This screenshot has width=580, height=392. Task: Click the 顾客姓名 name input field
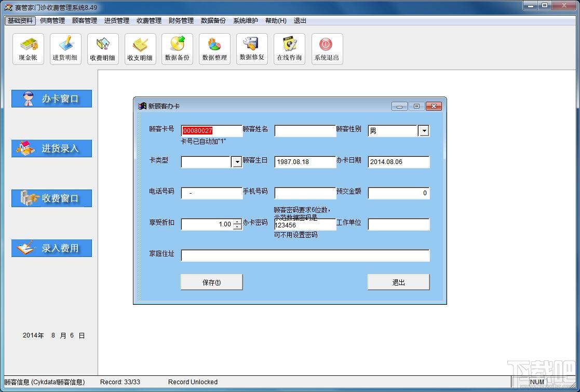pos(305,131)
